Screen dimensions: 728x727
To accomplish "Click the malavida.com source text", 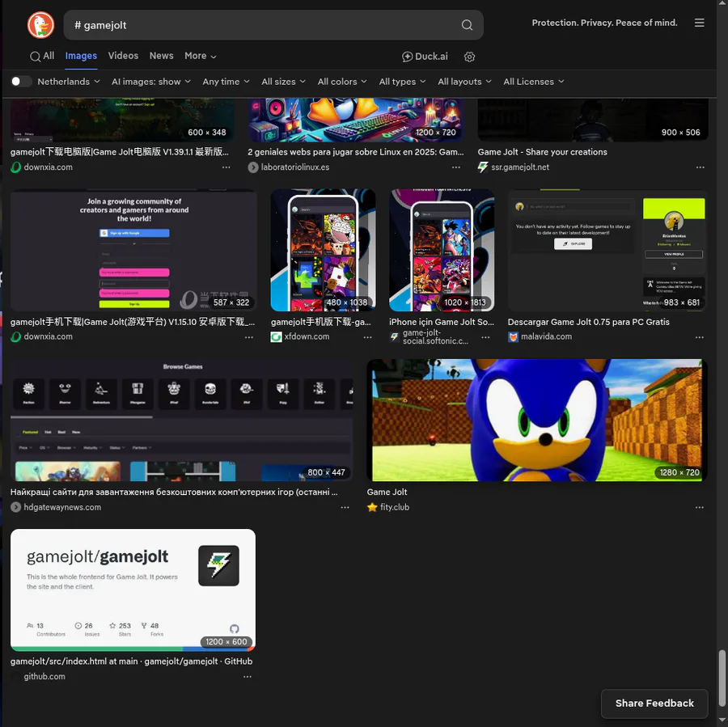I will 547,336.
